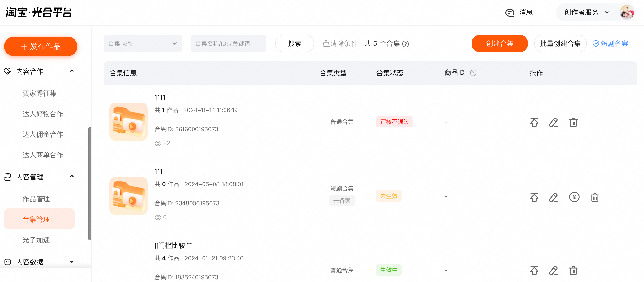Click the 合集信息 column header
The image size is (644, 282).
pos(123,73)
